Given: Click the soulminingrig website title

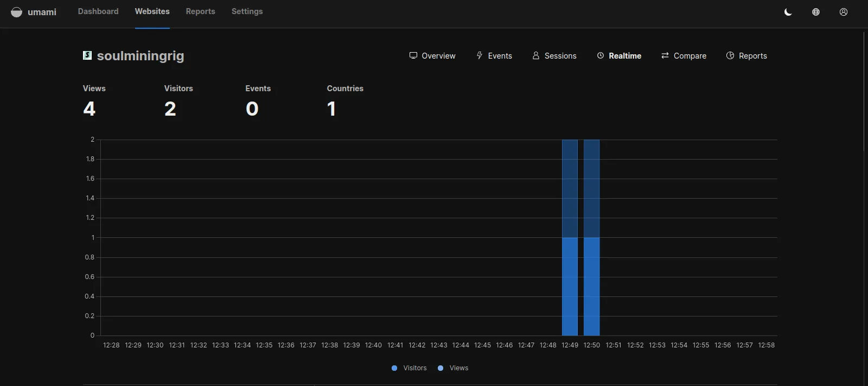Looking at the screenshot, I should click(141, 56).
